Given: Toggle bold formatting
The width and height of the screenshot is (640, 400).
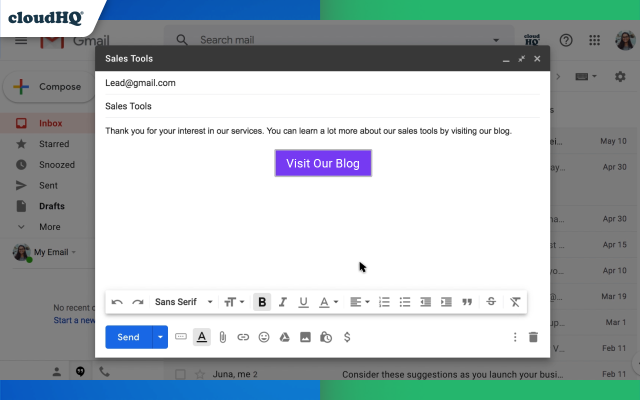Looking at the screenshot, I should coord(262,302).
